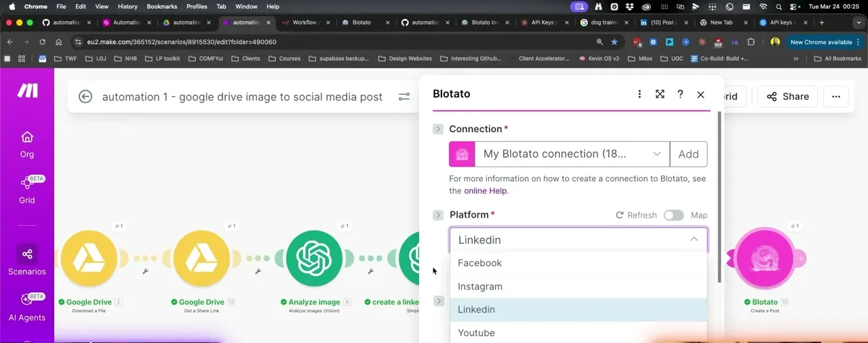Open the My Blotato connection dropdown

572,154
